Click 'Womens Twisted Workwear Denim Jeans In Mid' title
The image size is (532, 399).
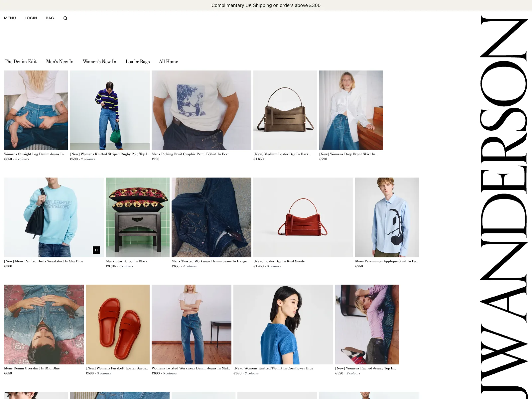191,368
